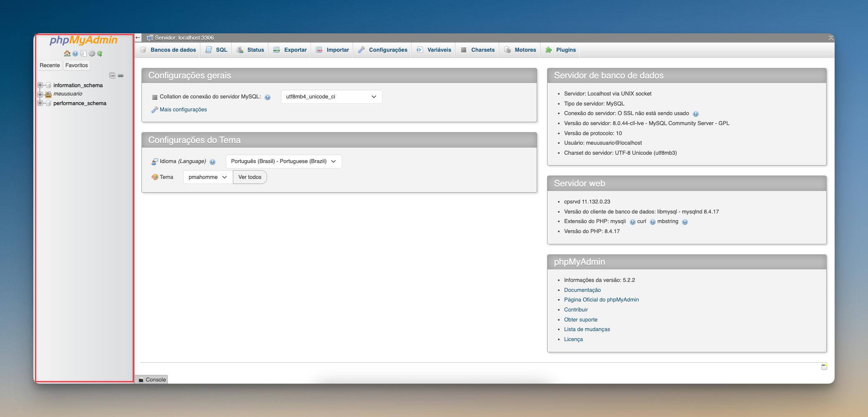This screenshot has width=868, height=417.
Task: Click the SSL connection help icon
Action: [695, 114]
